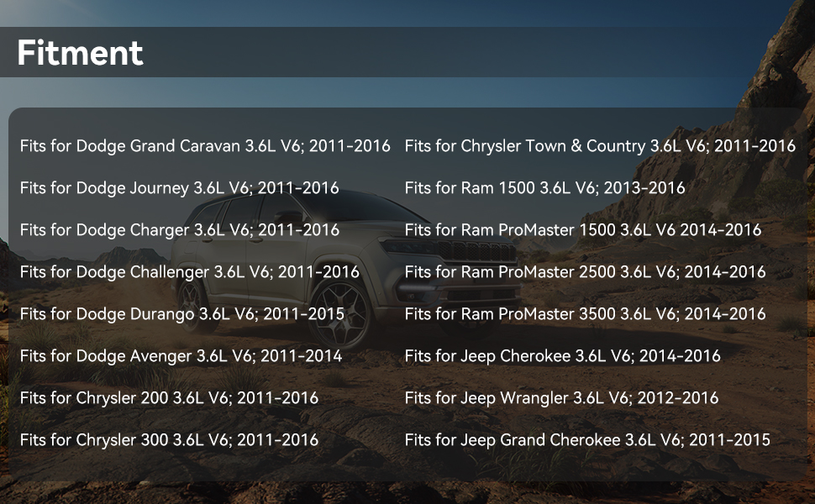
Task: Select the Dodge Charger 2011-2016 line
Action: tap(179, 230)
